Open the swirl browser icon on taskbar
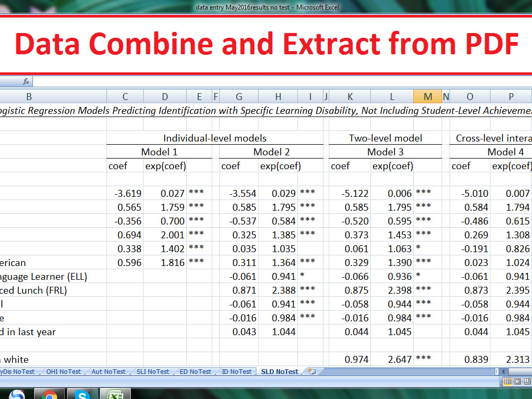 tap(17, 395)
